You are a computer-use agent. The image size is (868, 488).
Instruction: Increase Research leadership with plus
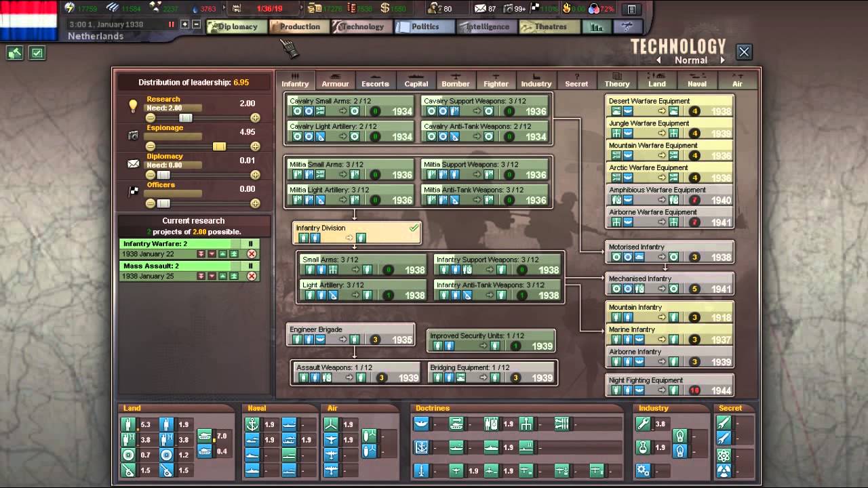[255, 118]
